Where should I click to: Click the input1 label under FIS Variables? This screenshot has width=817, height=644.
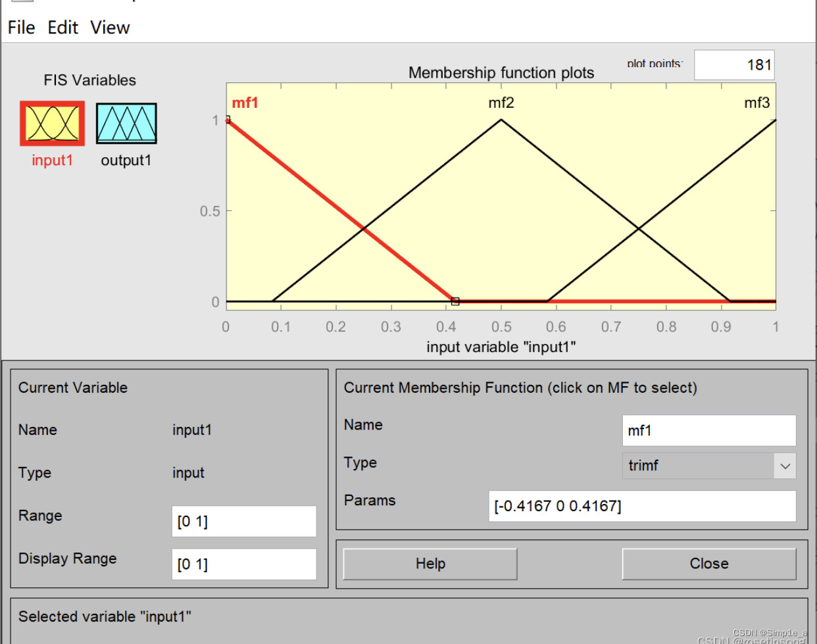pyautogui.click(x=52, y=161)
